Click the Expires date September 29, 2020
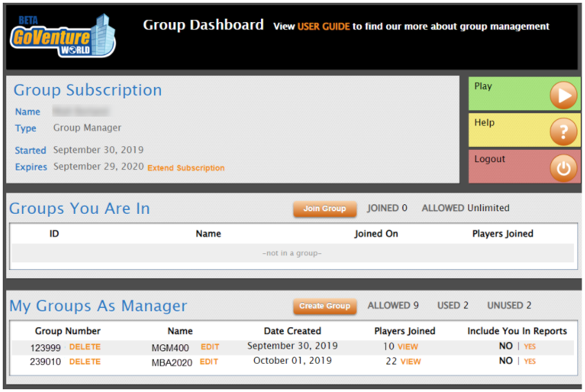 (99, 166)
